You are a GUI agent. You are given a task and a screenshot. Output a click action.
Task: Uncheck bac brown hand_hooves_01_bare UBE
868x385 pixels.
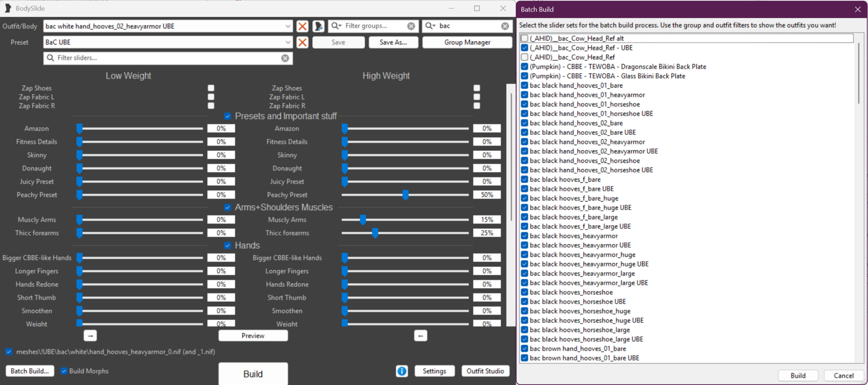[524, 358]
